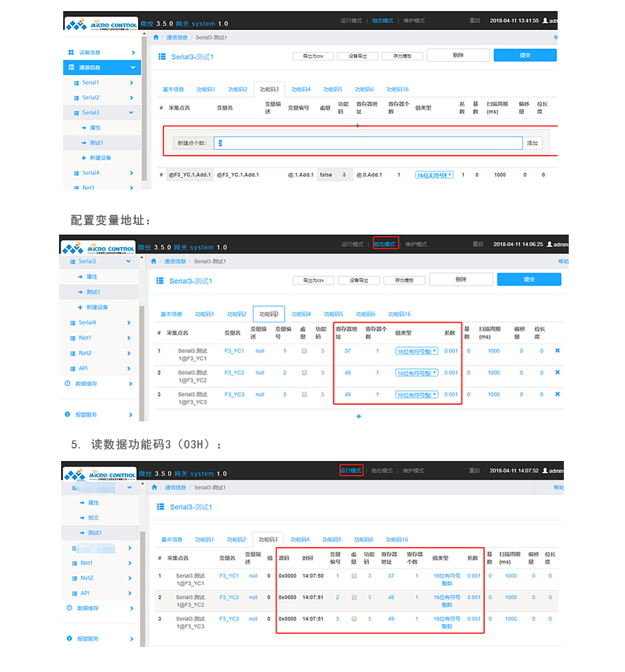
Task: Toggle the 虚量 checkbox for F3_YC3
Action: point(303,393)
